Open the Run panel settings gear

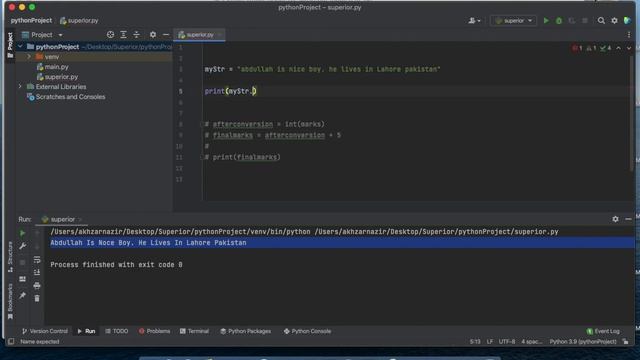coord(615,219)
